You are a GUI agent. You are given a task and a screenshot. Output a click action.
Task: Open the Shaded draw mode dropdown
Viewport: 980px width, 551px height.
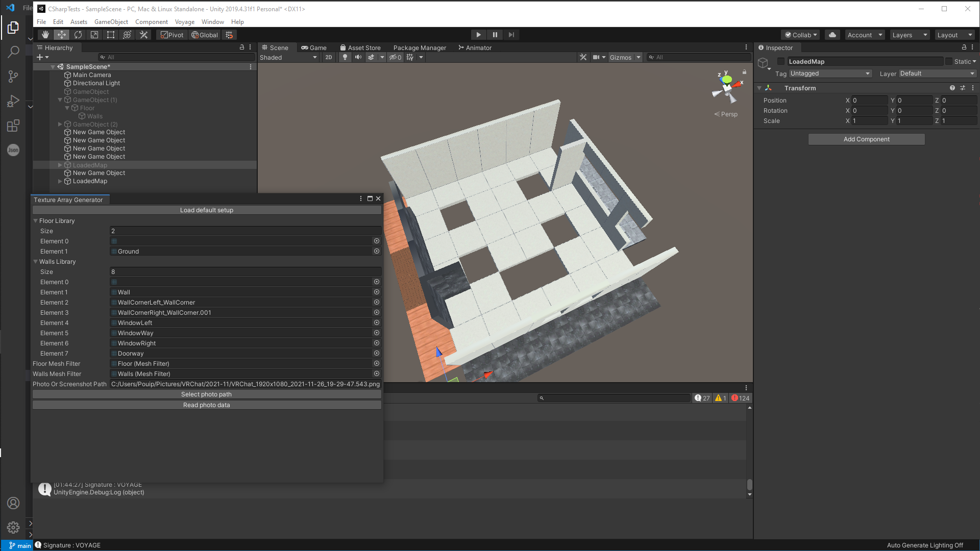pyautogui.click(x=288, y=57)
